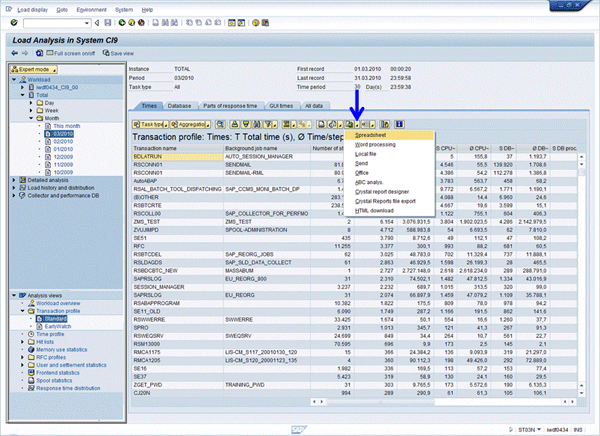This screenshot has width=600, height=436.
Task: Open the System menu
Action: (x=124, y=10)
